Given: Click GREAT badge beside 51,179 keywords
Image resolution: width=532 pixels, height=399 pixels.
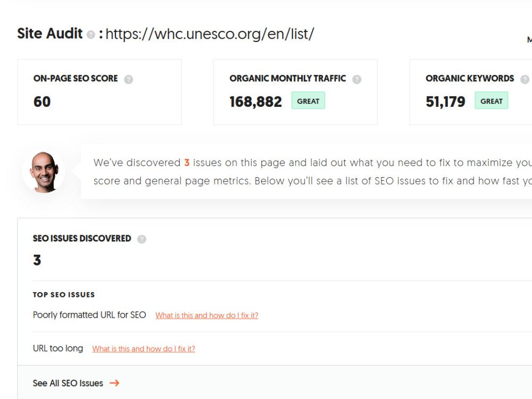Looking at the screenshot, I should (491, 101).
